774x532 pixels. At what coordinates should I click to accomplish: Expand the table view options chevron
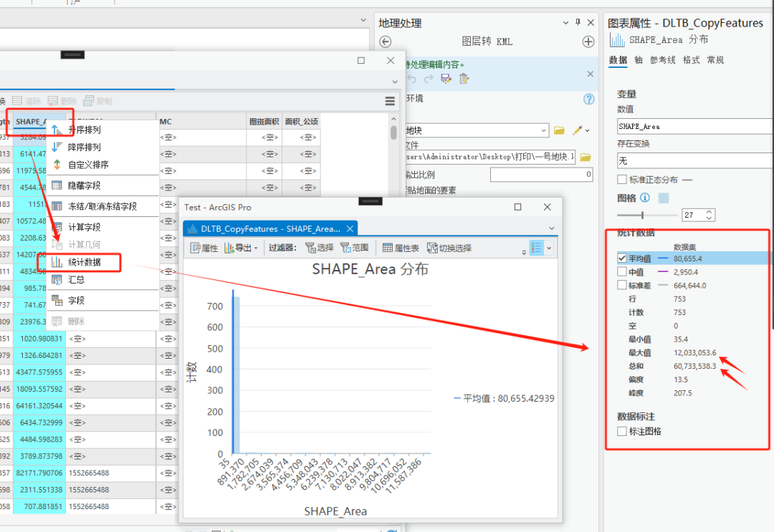395,82
